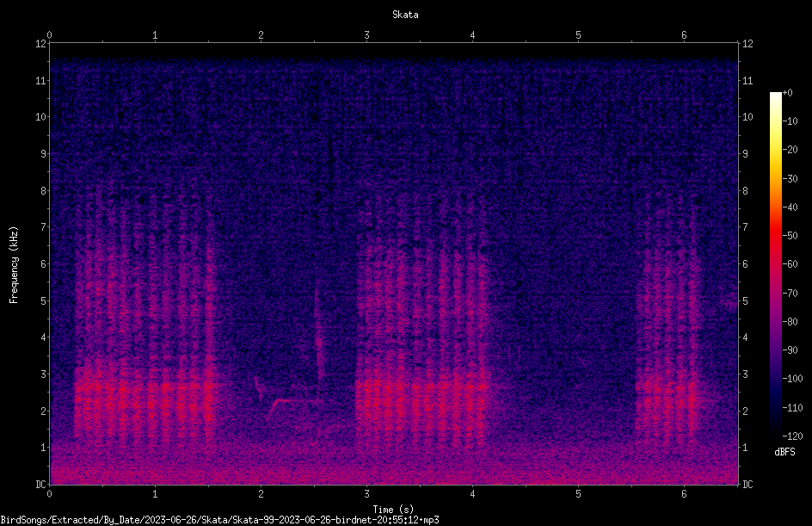Click the "-90" color scale label
The image size is (812, 526).
[x=790, y=350]
